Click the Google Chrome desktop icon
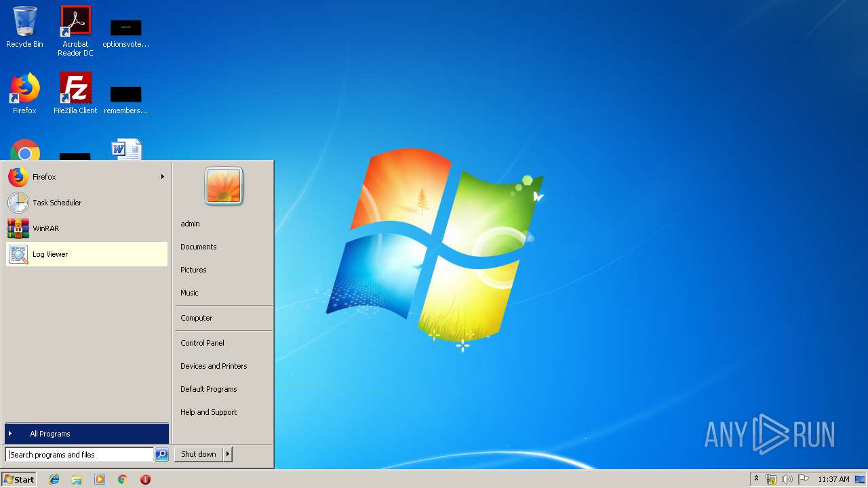Image resolution: width=868 pixels, height=488 pixels. 25,150
